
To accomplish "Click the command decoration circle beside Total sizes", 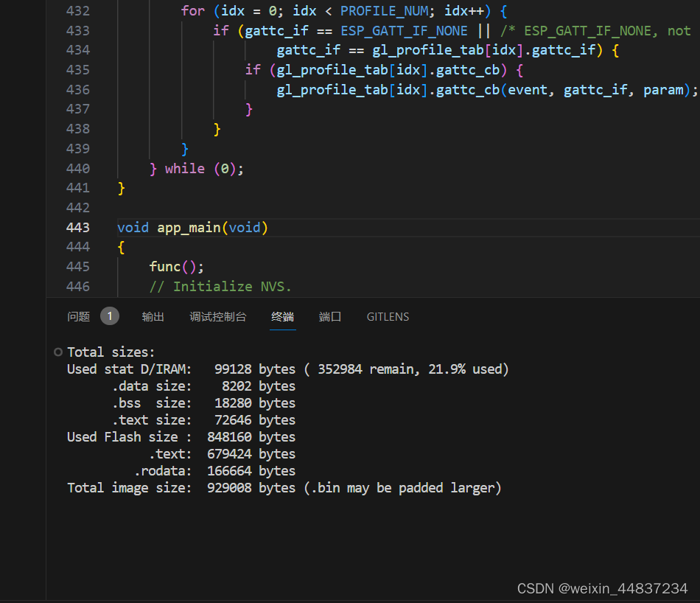I will click(58, 352).
